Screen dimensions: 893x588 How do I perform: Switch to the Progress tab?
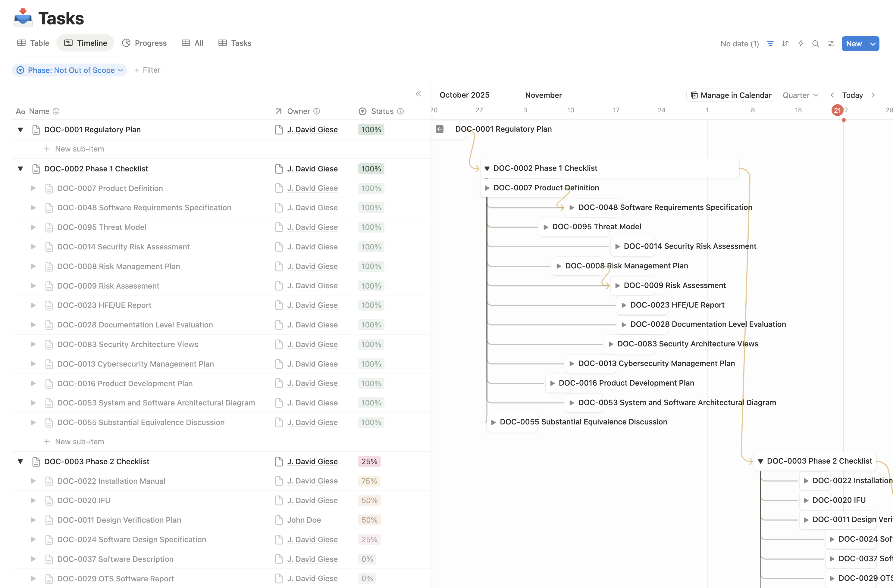[x=144, y=43]
